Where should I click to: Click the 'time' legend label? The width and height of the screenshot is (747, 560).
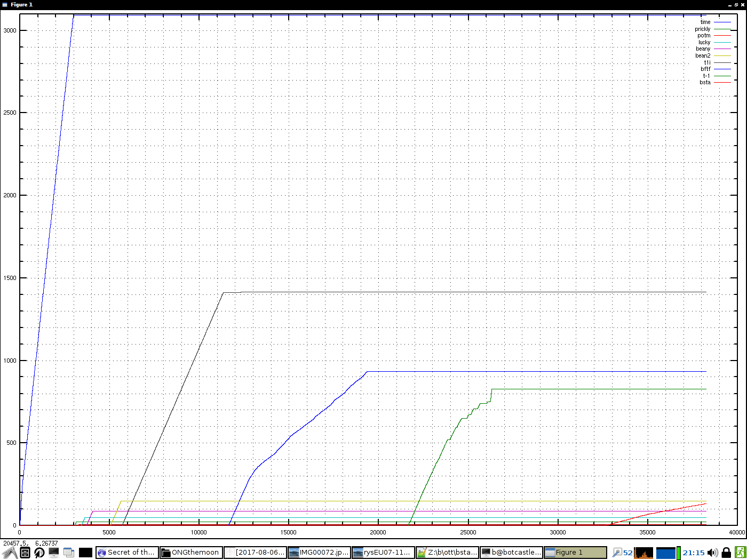pyautogui.click(x=705, y=22)
